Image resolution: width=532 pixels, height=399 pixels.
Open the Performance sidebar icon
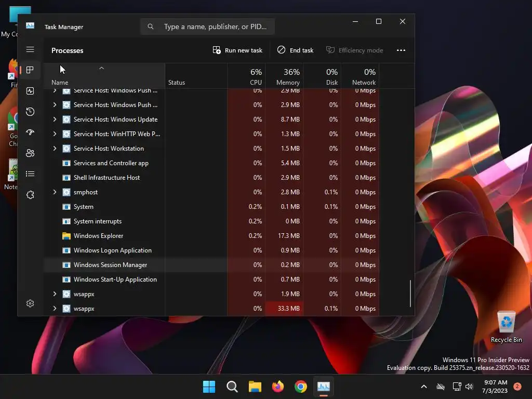[x=30, y=90]
